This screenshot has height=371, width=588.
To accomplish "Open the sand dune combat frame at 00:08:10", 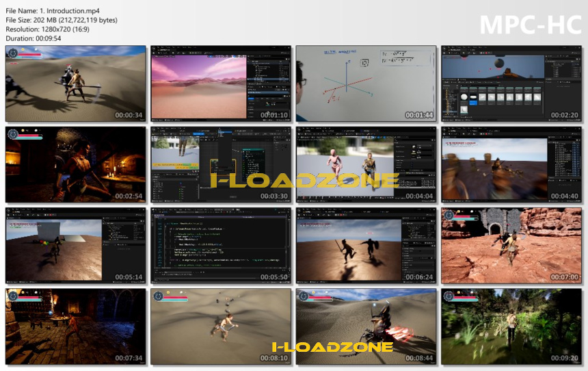I will point(221,327).
